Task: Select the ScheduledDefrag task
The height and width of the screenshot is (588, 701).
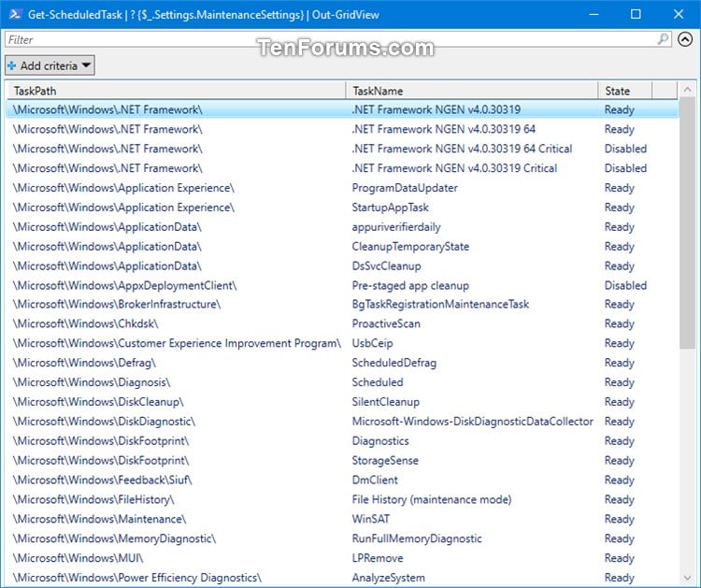Action: (342, 363)
